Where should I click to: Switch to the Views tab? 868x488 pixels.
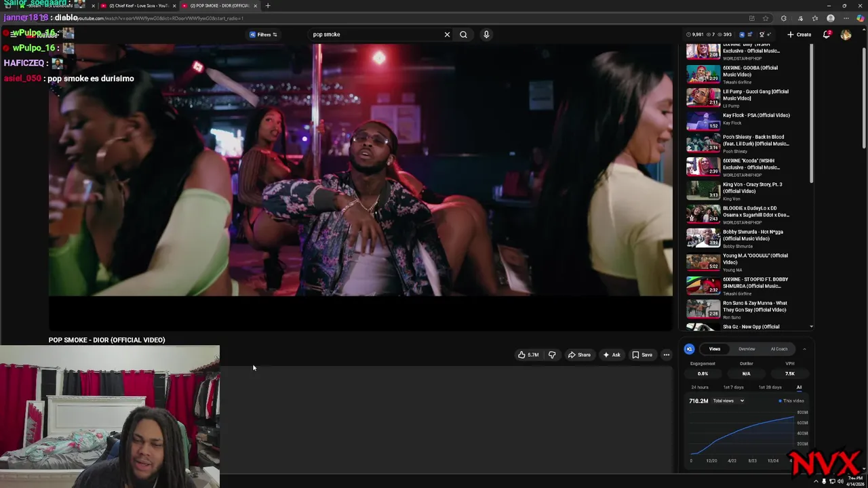pos(715,349)
